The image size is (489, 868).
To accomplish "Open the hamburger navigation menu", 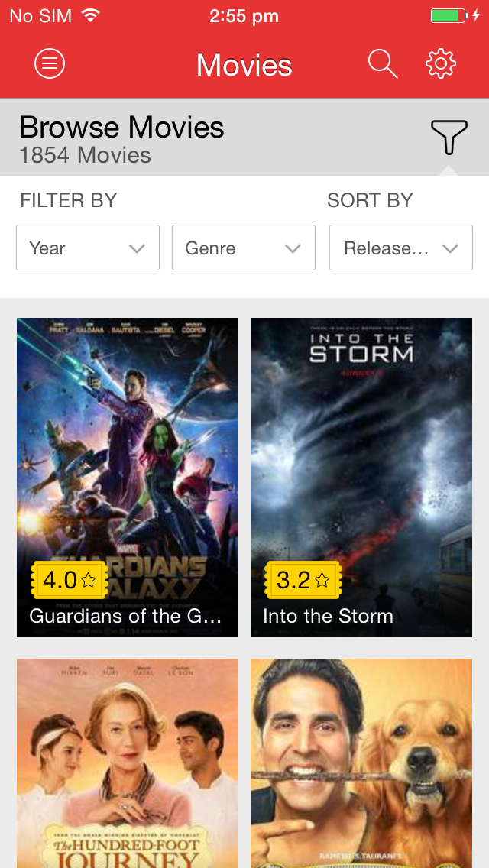I will (49, 64).
